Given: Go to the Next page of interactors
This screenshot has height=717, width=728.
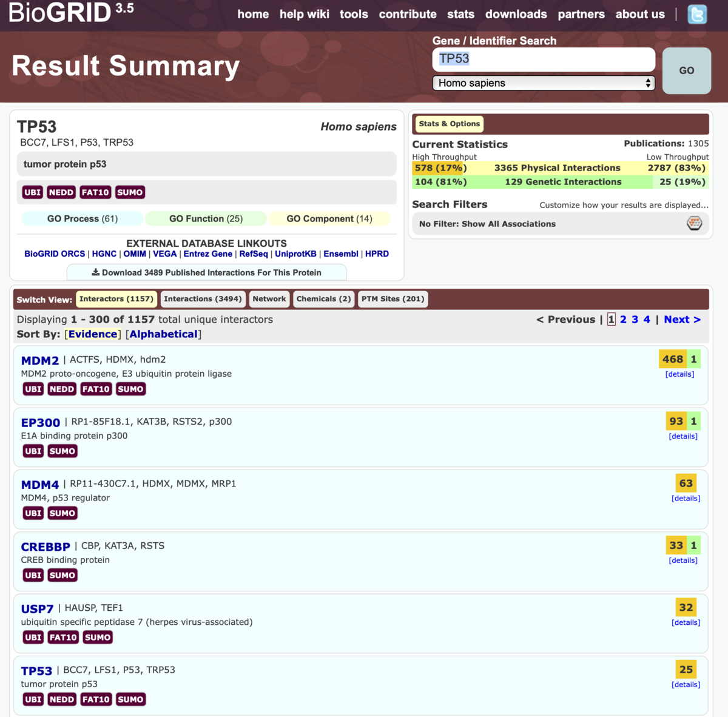Looking at the screenshot, I should point(682,319).
